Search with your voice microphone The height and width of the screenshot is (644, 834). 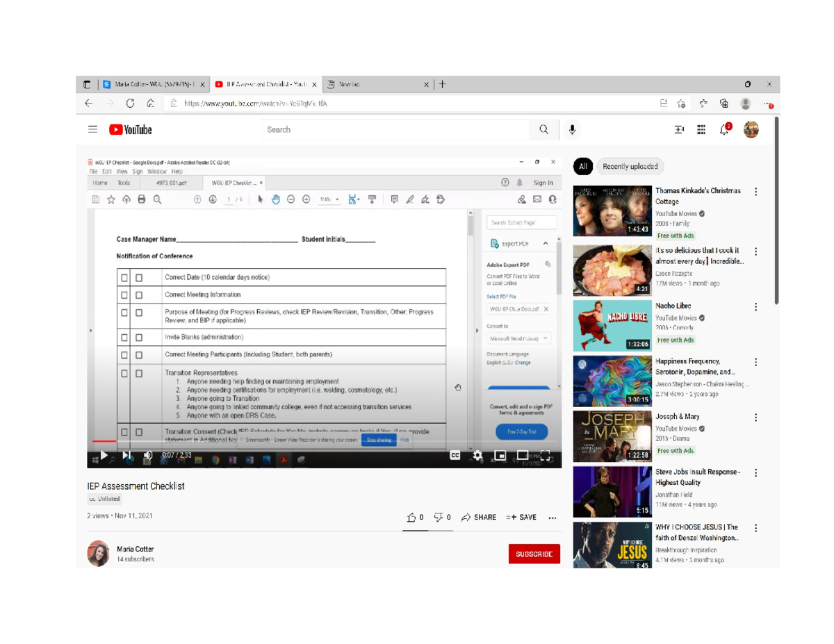(x=572, y=130)
